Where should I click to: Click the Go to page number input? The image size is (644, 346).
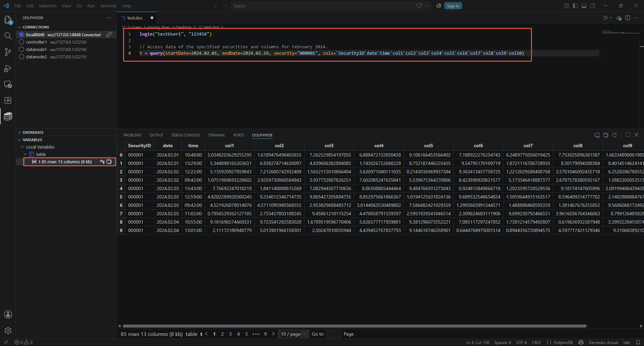coord(334,334)
